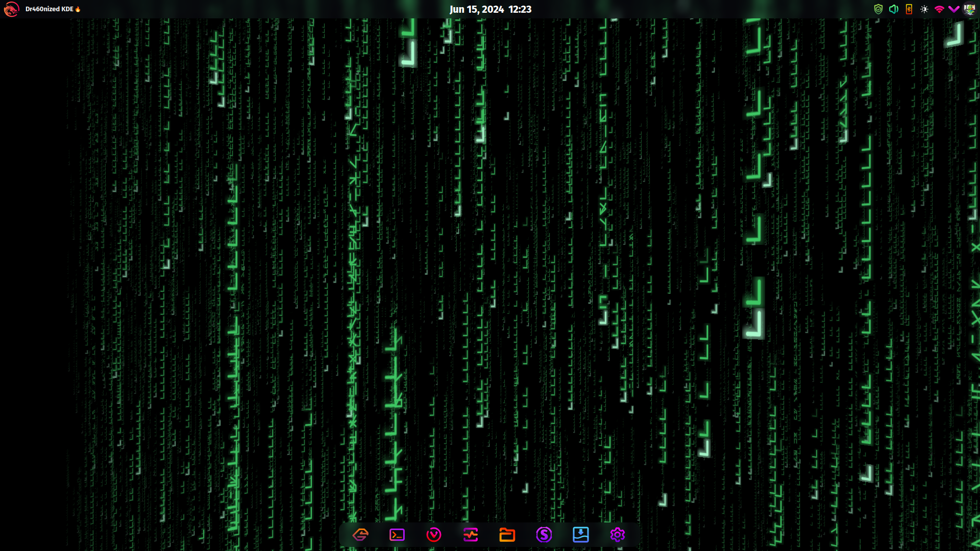This screenshot has width=980, height=551.
Task: Expand hidden tray icons with chevron
Action: click(x=954, y=9)
